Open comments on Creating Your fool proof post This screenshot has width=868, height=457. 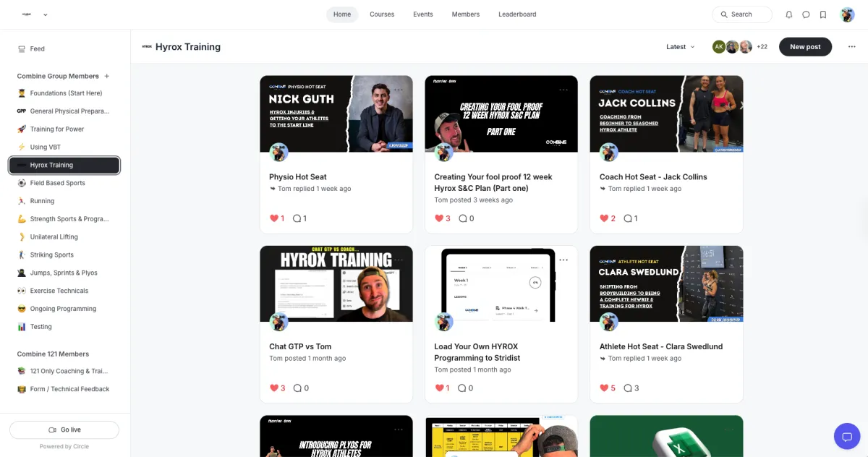pyautogui.click(x=467, y=218)
